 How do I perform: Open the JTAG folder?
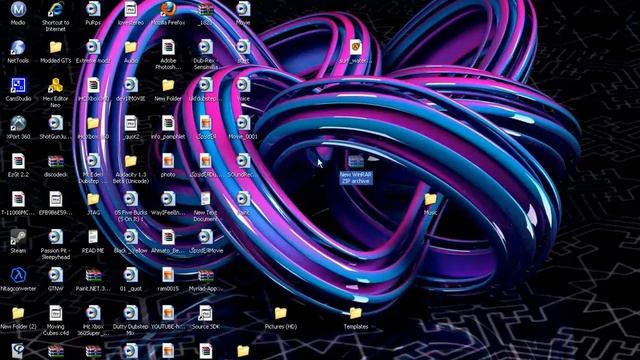click(x=93, y=199)
